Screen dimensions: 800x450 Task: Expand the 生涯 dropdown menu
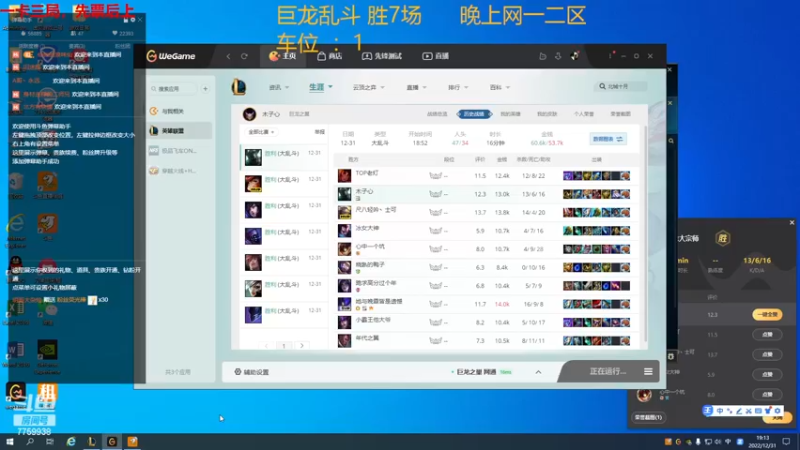pos(320,87)
